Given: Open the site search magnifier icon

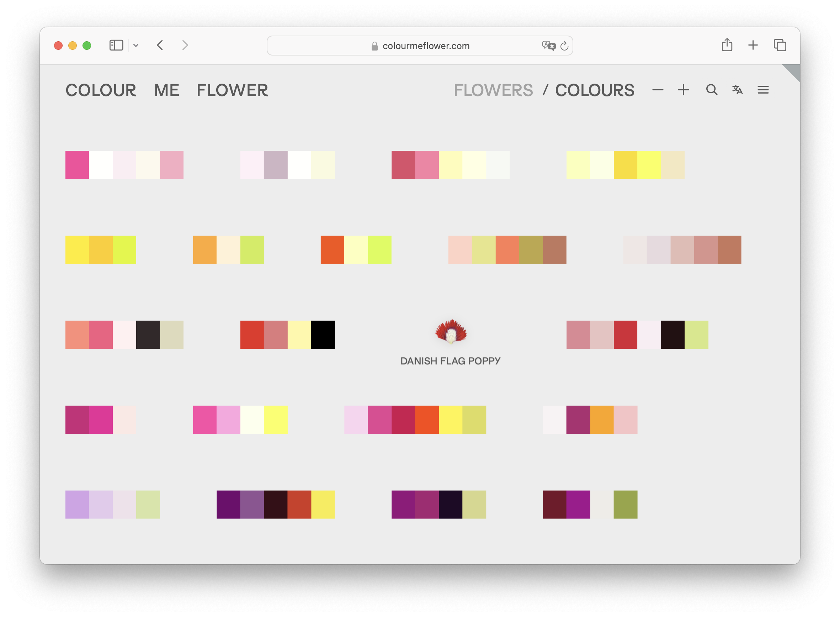Looking at the screenshot, I should coord(712,90).
